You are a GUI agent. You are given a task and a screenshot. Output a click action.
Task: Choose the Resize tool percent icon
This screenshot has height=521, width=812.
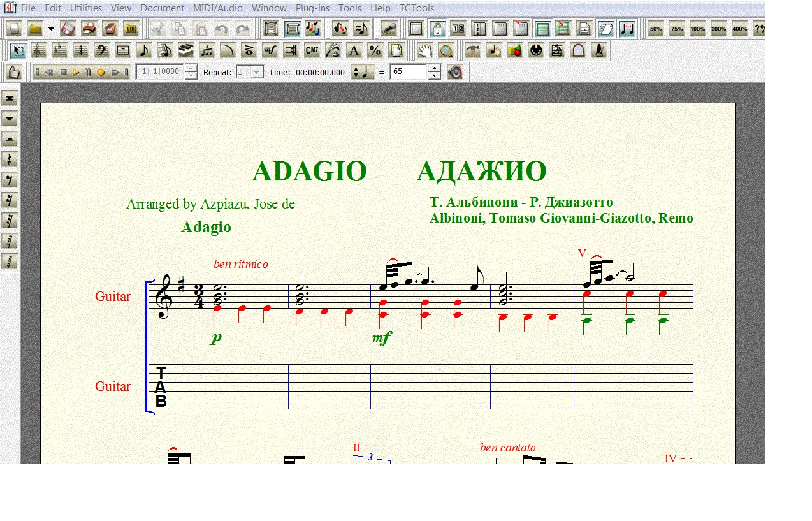pos(375,50)
